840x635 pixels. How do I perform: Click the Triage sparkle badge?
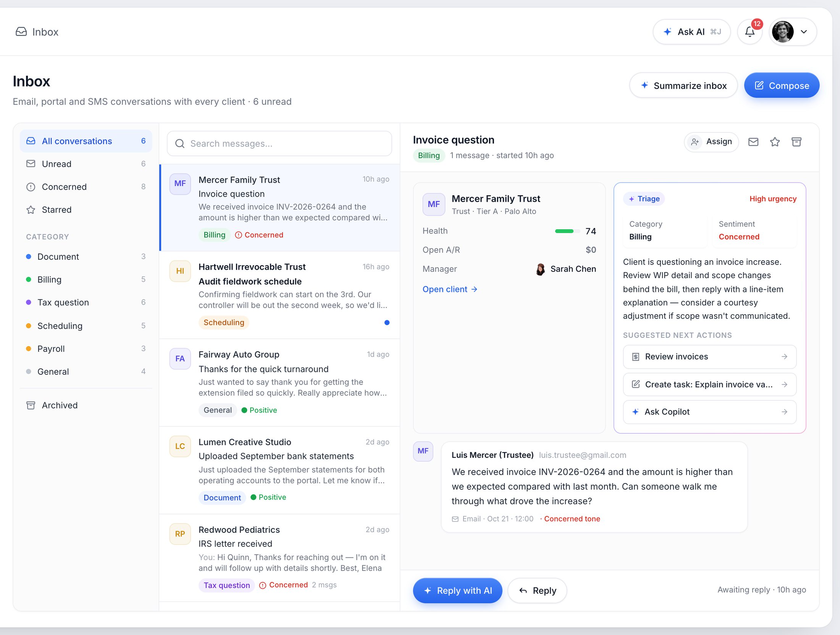coord(644,199)
